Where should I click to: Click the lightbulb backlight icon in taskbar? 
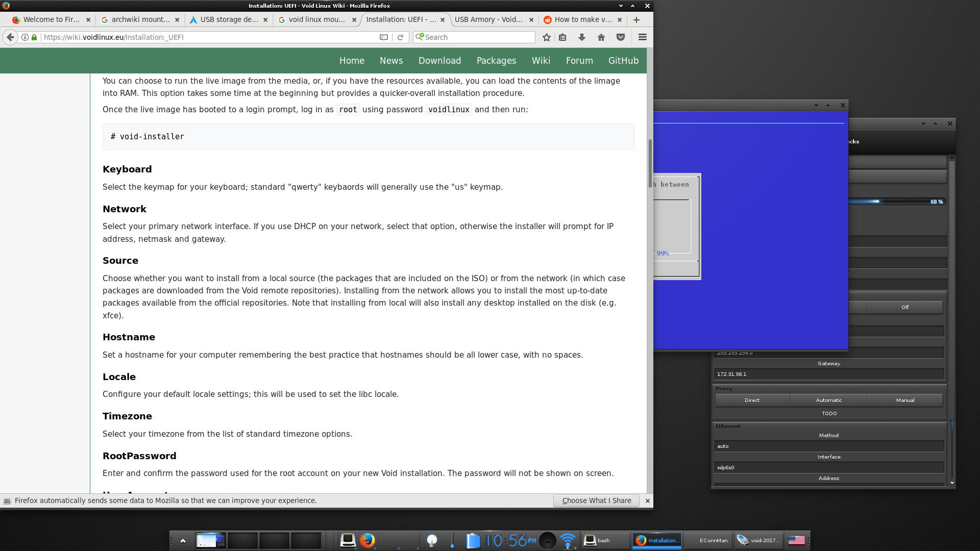click(x=432, y=541)
